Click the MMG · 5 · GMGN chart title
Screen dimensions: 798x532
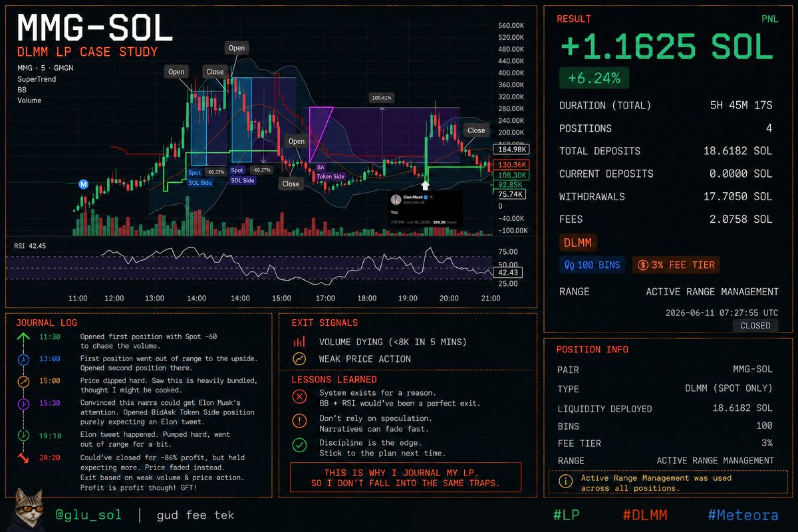(x=45, y=68)
